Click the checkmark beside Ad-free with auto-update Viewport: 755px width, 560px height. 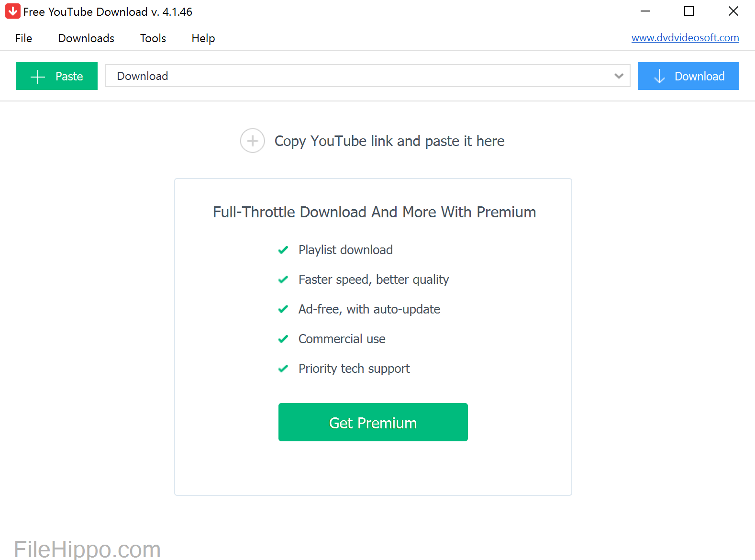click(x=283, y=309)
